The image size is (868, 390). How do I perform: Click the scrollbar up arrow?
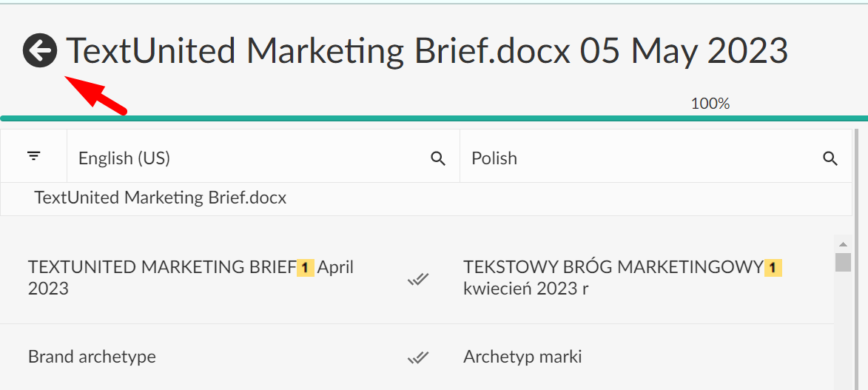pyautogui.click(x=843, y=243)
